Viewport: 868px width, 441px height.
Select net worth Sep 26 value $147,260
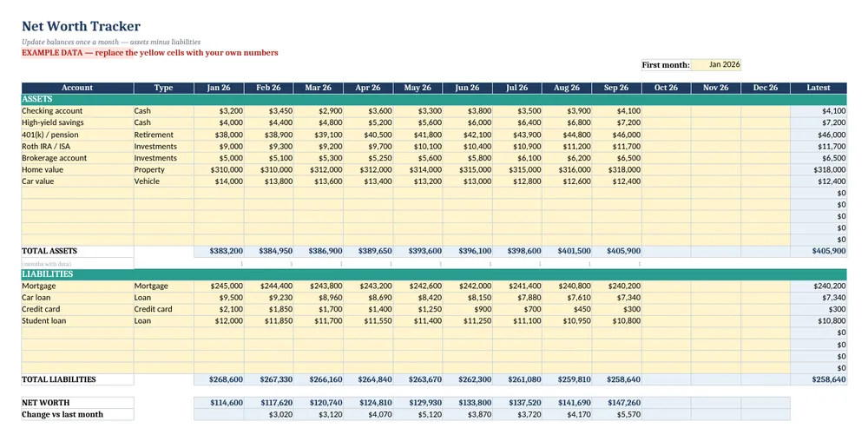click(x=616, y=403)
